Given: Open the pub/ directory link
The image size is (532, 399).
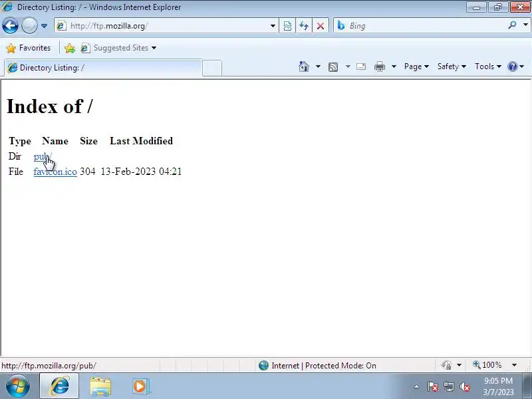Looking at the screenshot, I should point(43,156).
